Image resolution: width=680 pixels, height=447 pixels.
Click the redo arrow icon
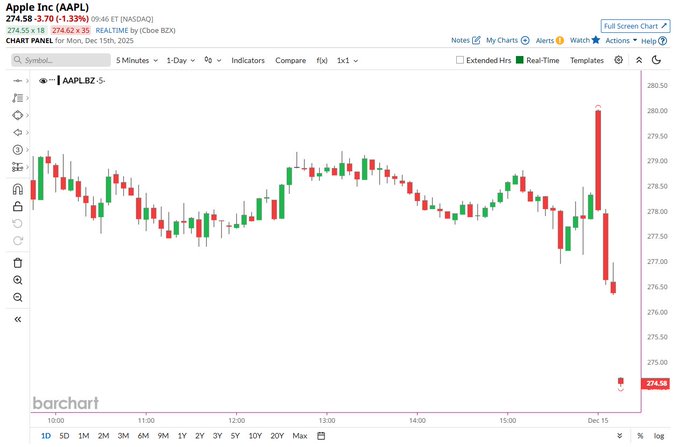tap(18, 241)
